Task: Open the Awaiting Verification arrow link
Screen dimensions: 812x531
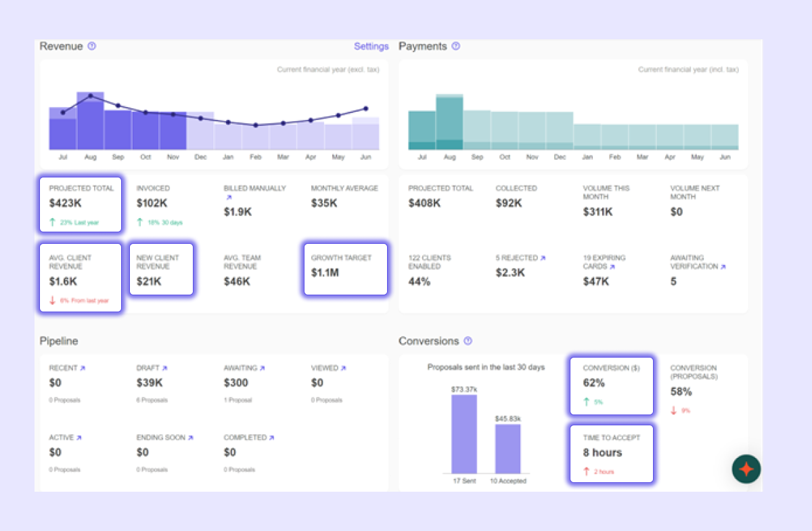Action: coord(723,267)
